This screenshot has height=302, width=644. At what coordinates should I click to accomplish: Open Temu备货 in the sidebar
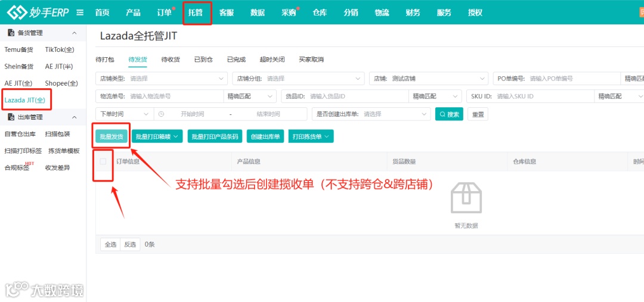(18, 49)
